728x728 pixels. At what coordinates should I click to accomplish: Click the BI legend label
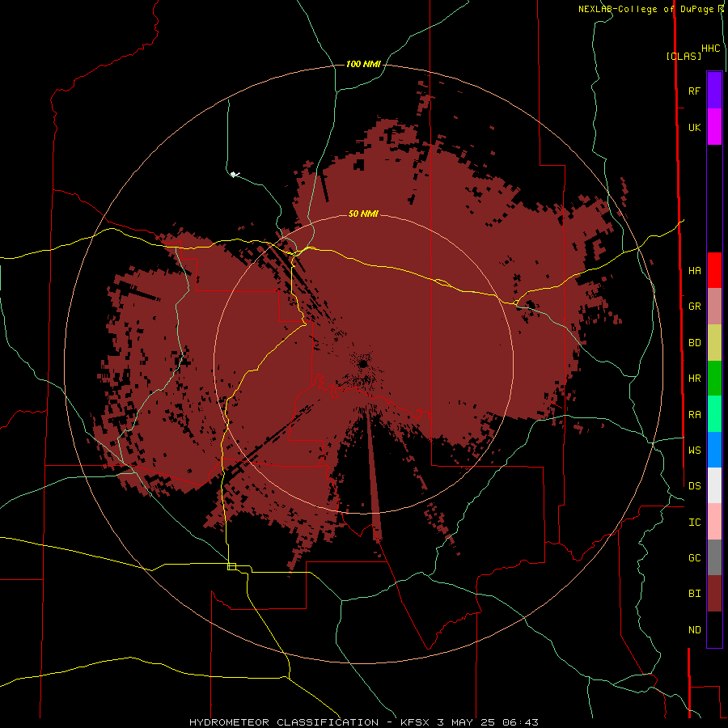[694, 594]
